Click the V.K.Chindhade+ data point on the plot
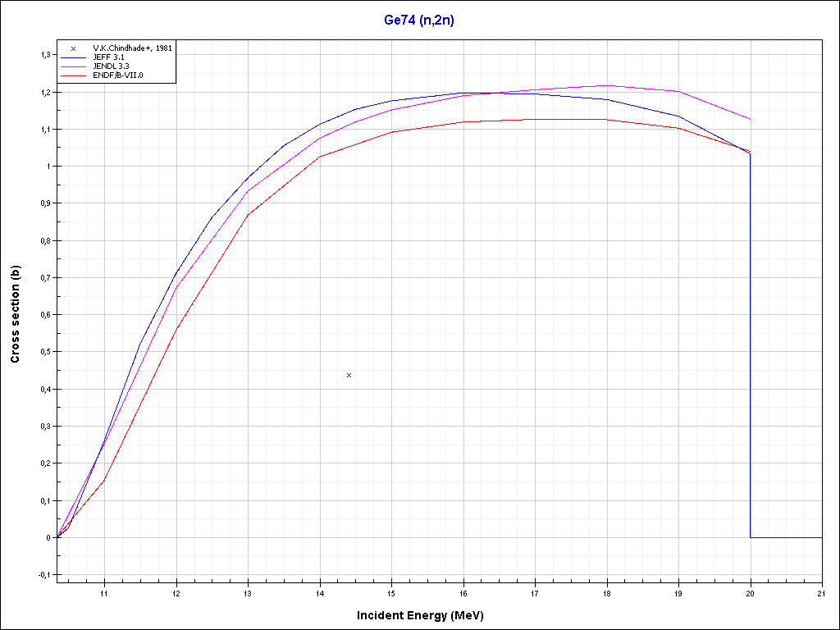Viewport: 840px width, 630px height. coord(349,375)
